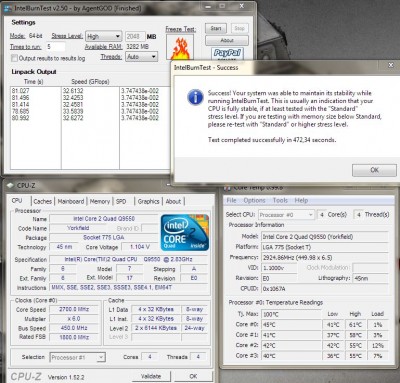Click the Core Temp Frequency value 2924.86MHz
The image size is (400, 383).
coord(324,257)
